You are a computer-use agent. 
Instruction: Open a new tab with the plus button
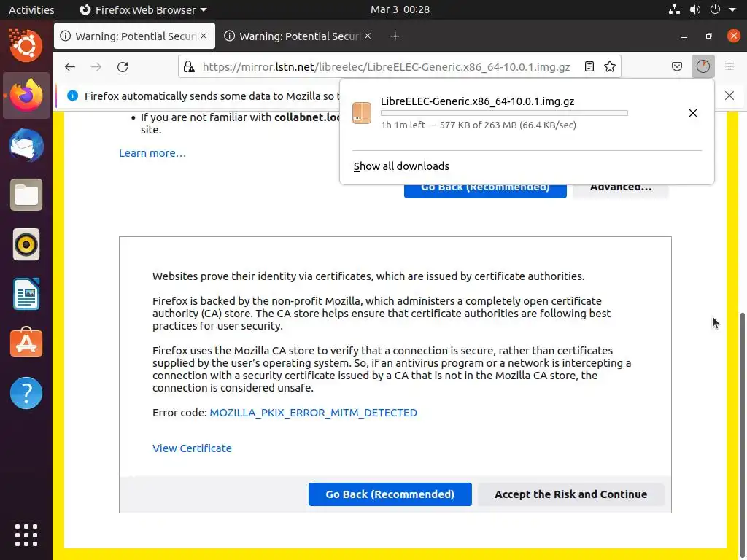[x=395, y=36]
